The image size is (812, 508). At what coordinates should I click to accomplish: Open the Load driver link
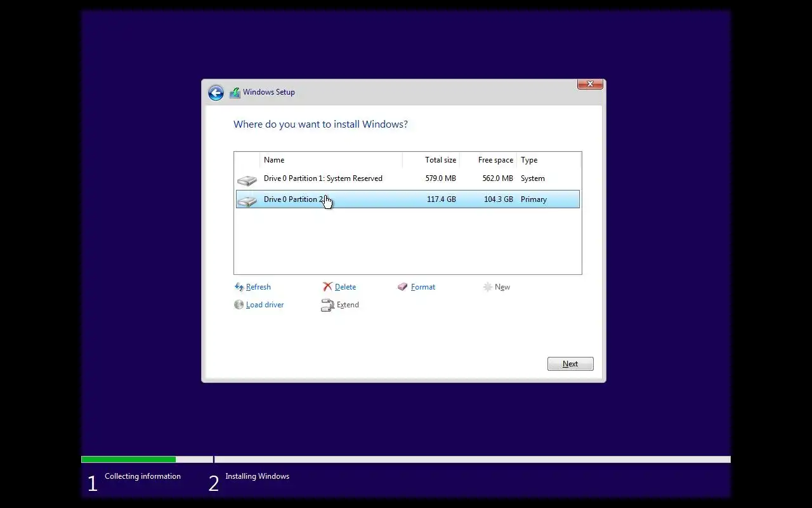point(265,305)
